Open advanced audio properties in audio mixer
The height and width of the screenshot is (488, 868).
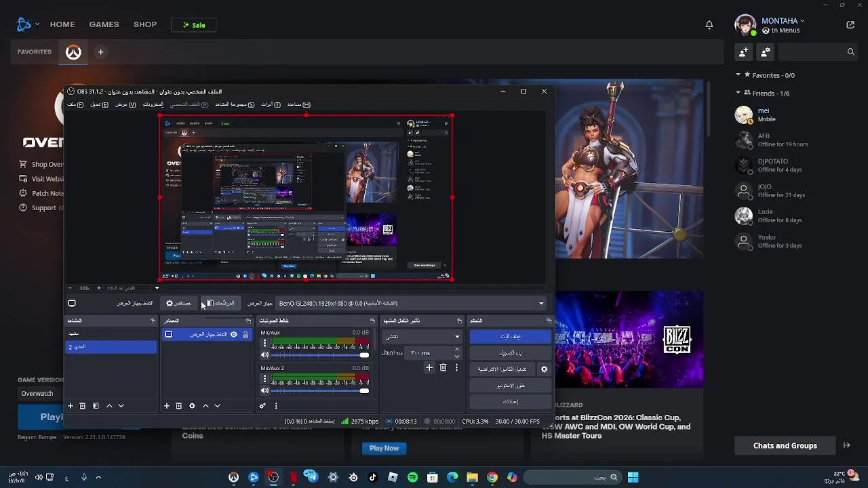(262, 406)
